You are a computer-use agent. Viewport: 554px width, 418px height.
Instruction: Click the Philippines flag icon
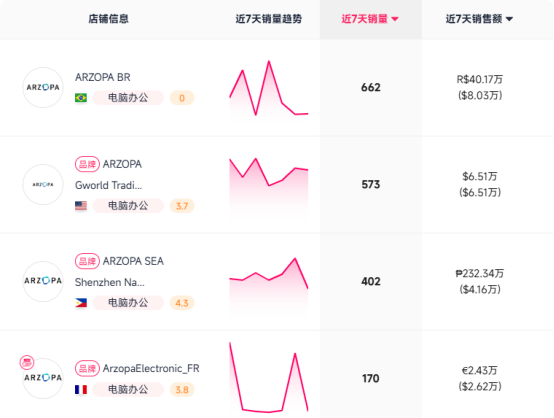[x=81, y=303]
